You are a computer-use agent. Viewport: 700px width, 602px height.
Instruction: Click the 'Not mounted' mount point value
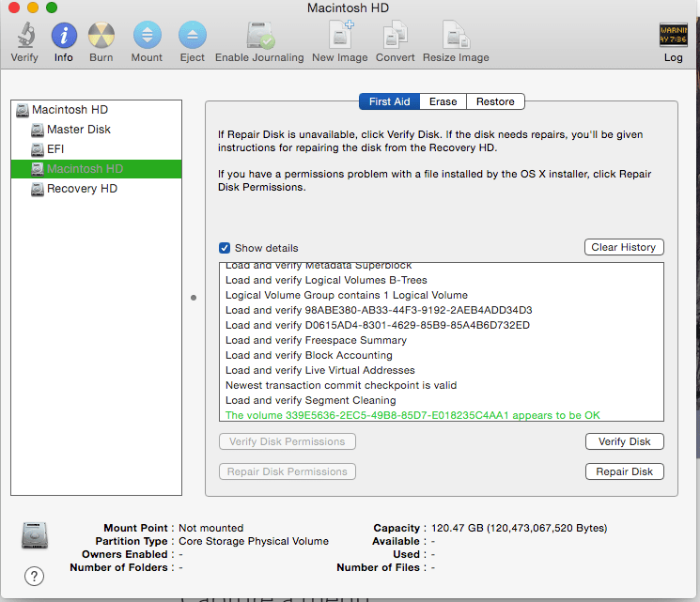[210, 528]
